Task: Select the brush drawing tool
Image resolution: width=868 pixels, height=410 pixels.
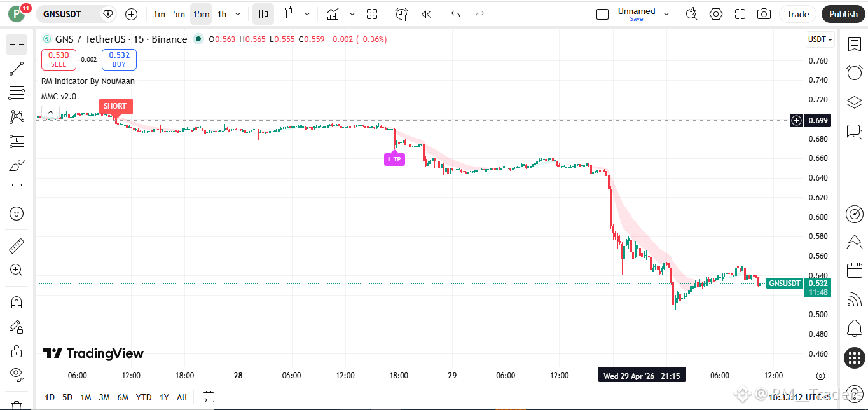Action: [x=17, y=165]
